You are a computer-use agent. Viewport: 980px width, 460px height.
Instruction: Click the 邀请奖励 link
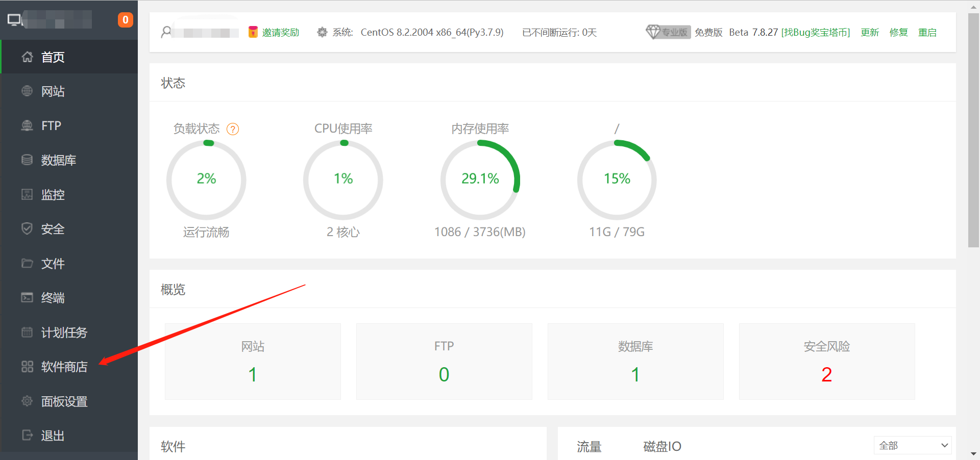281,32
